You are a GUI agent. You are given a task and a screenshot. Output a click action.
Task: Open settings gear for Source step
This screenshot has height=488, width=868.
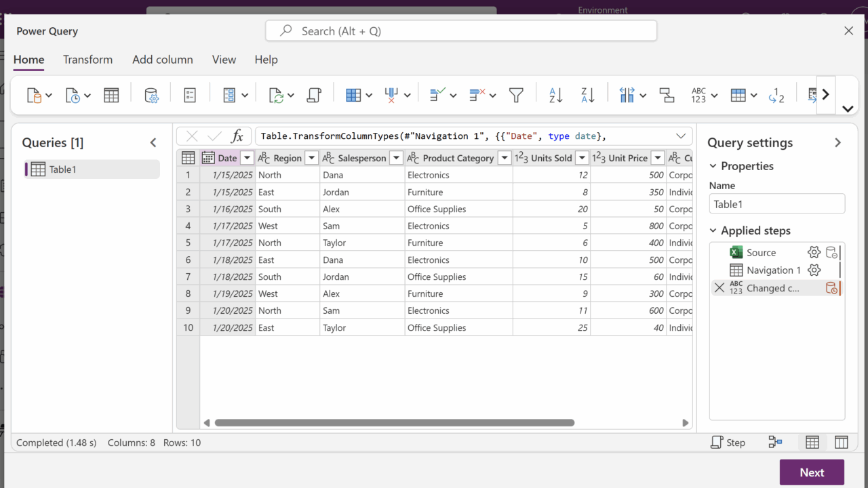tap(814, 253)
